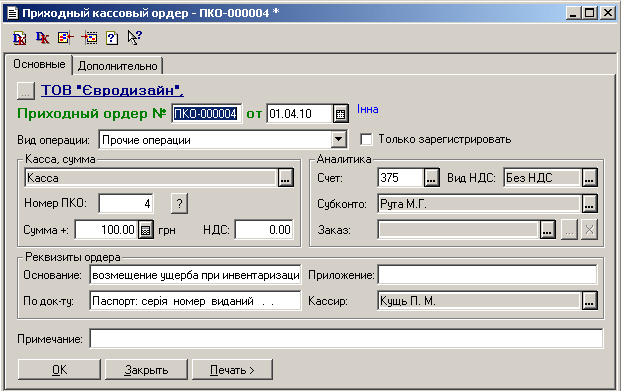Expand the Вид операции dropdown arrow

pos(339,139)
